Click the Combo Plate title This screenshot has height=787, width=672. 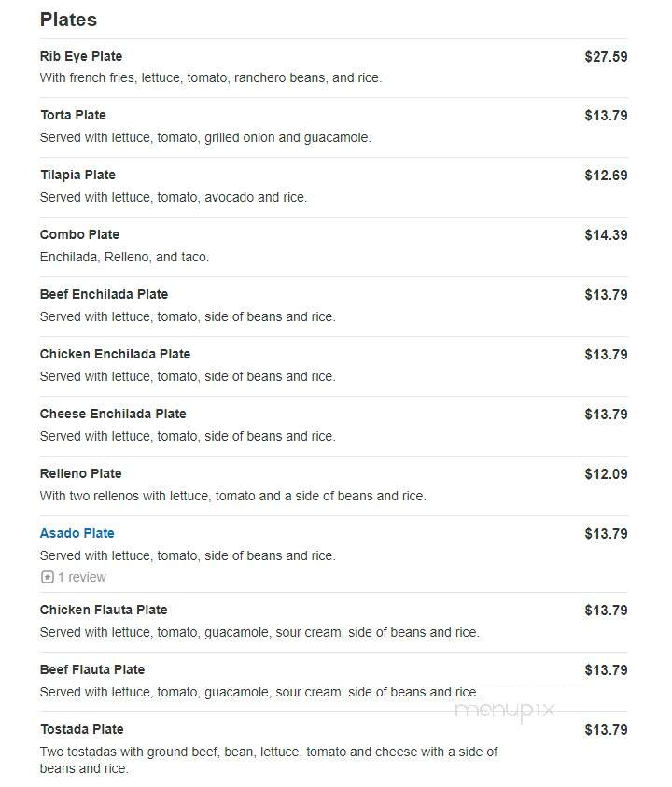[x=79, y=234]
